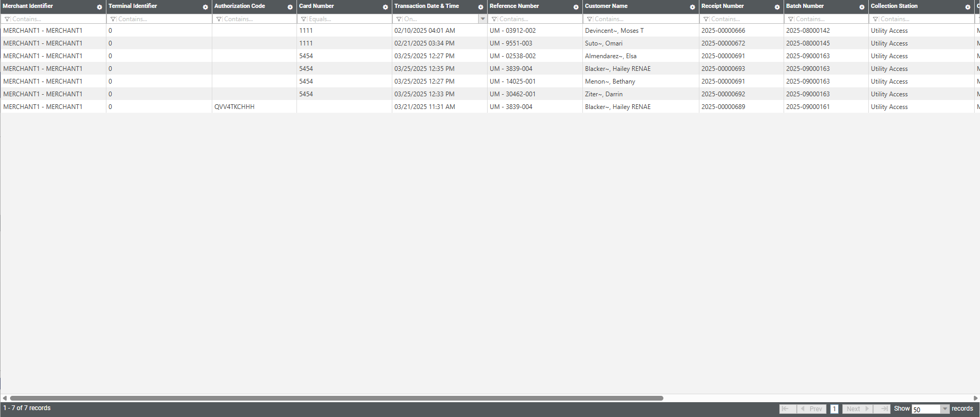Click filter icon in Receipt Number filter
Image resolution: width=980 pixels, height=417 pixels.
[x=706, y=19]
